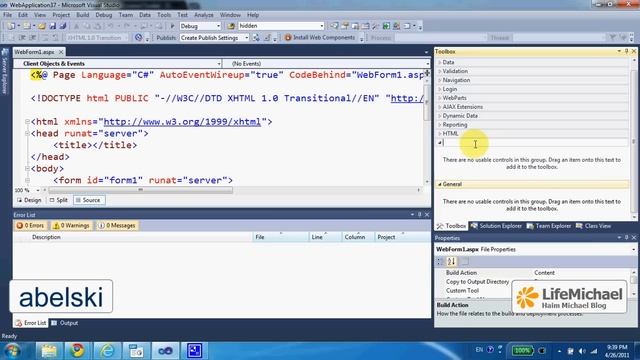Expand the Data group in Toolbox
640x360 pixels.
[440, 62]
